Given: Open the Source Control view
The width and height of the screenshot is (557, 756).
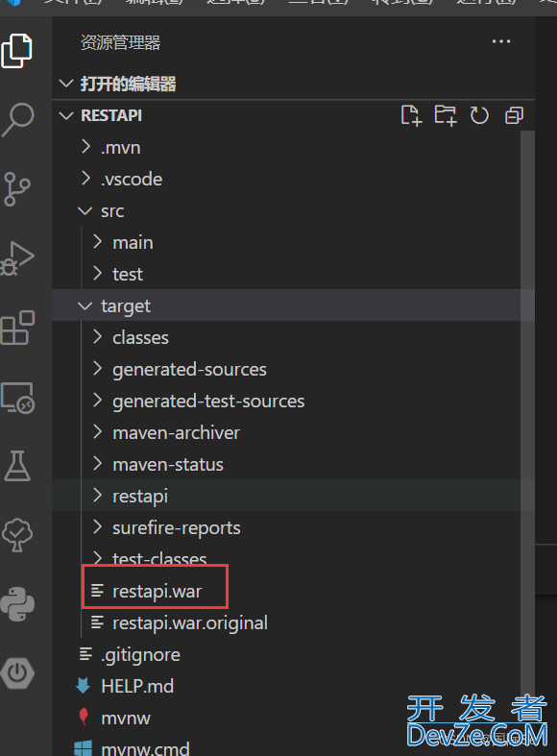Looking at the screenshot, I should 17,189.
